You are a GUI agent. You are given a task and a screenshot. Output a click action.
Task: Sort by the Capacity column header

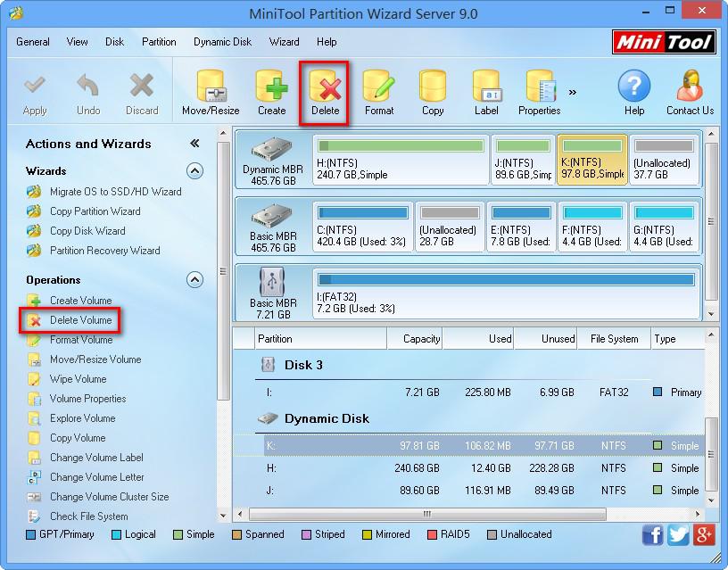click(414, 339)
